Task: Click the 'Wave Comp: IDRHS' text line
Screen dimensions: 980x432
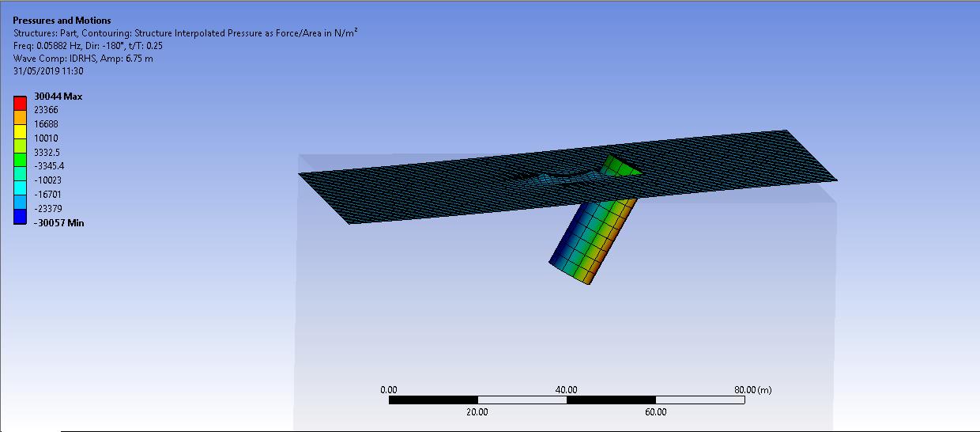Action: click(x=83, y=58)
